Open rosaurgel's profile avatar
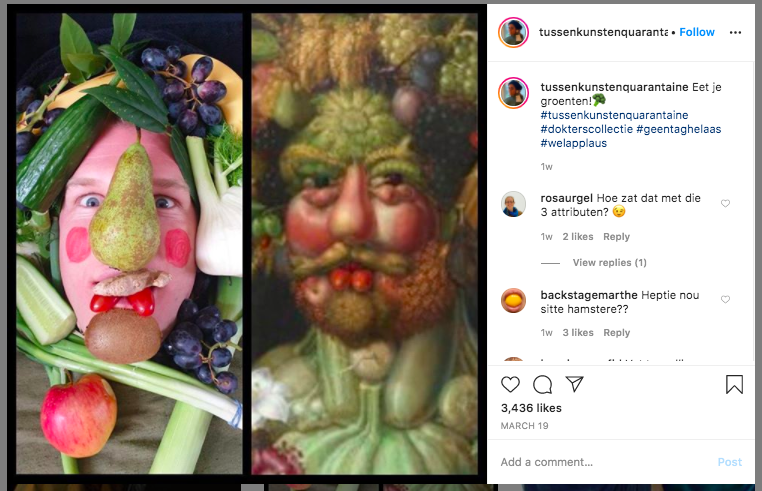The height and width of the screenshot is (491, 762). pyautogui.click(x=514, y=204)
